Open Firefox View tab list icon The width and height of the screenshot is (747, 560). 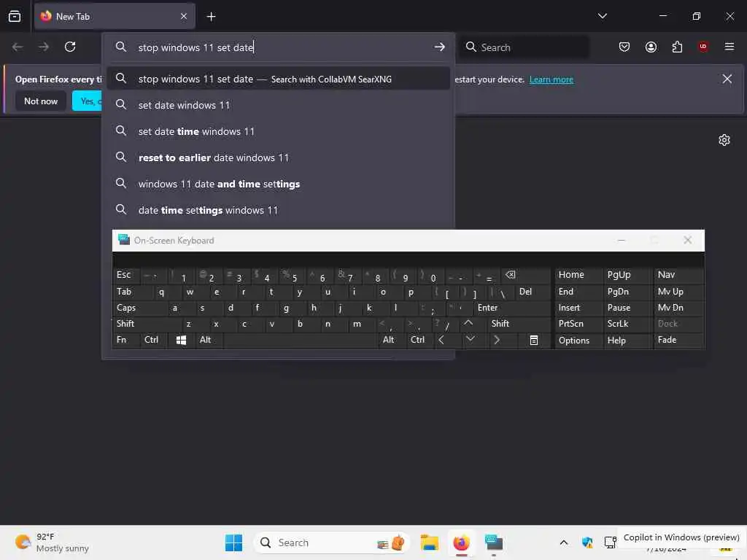click(x=15, y=16)
